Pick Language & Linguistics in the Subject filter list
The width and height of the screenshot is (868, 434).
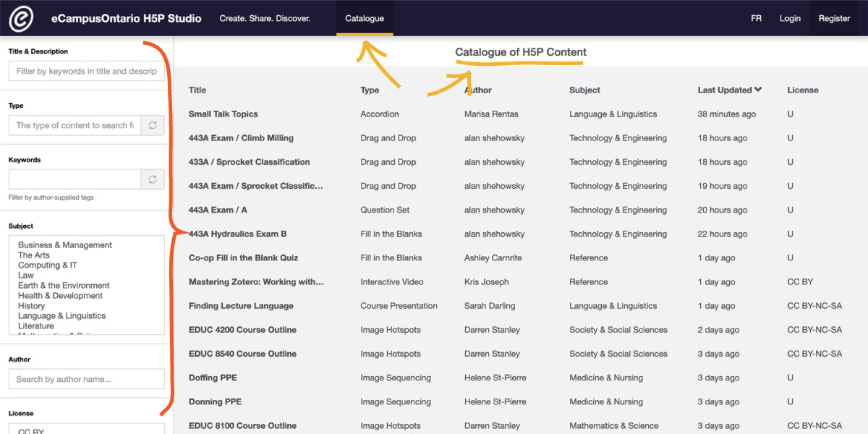[61, 316]
